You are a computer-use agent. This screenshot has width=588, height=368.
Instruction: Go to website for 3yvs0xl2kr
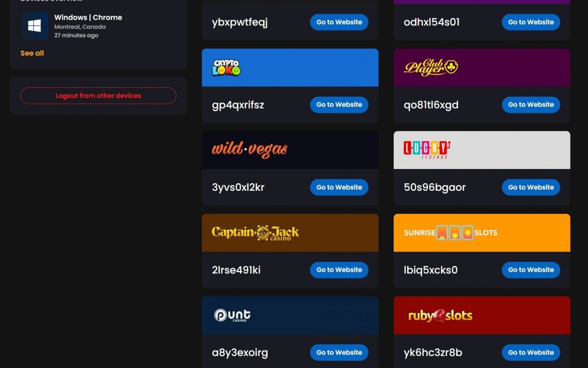click(x=339, y=188)
